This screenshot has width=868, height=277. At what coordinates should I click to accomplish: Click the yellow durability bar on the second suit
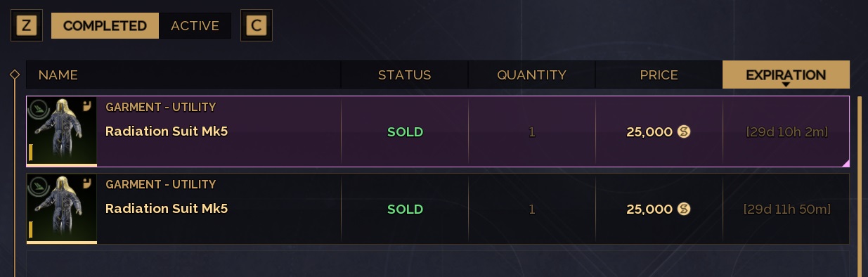tap(31, 229)
